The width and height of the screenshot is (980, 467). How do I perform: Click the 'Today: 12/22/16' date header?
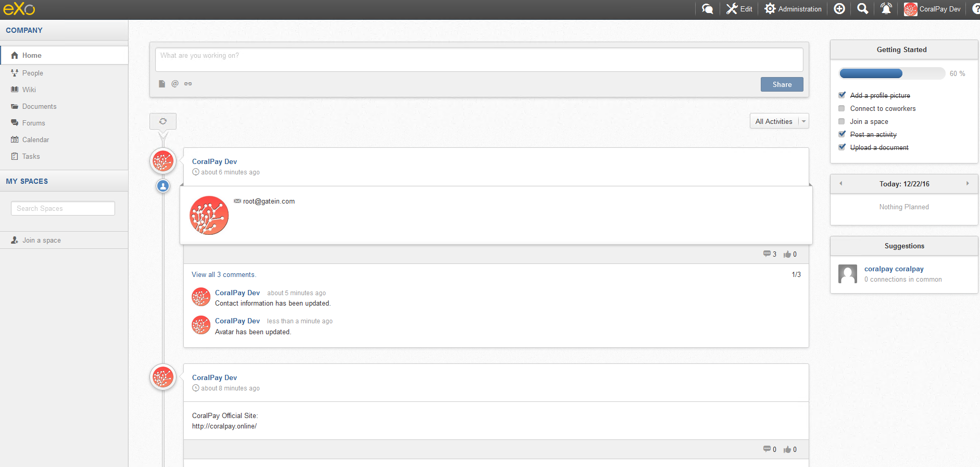point(904,184)
